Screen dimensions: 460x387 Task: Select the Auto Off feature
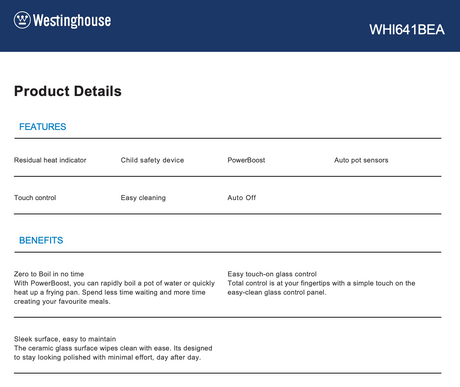pos(242,198)
